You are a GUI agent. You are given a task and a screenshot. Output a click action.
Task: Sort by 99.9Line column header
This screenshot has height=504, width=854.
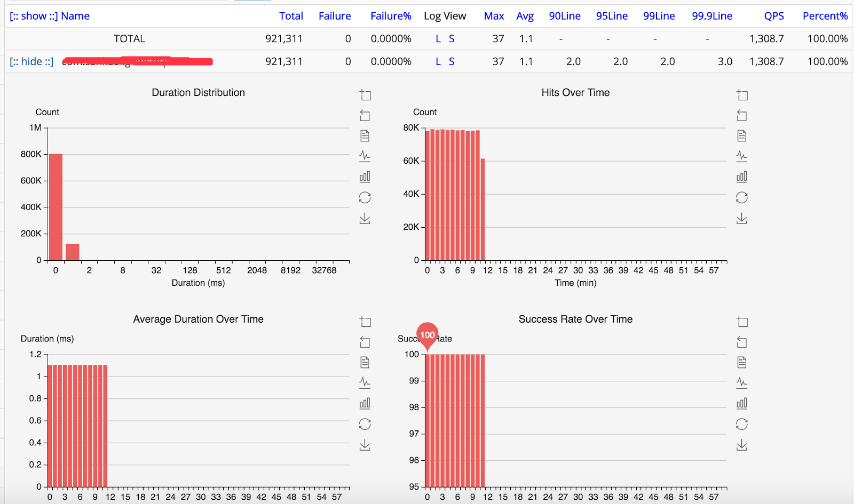[x=712, y=16]
